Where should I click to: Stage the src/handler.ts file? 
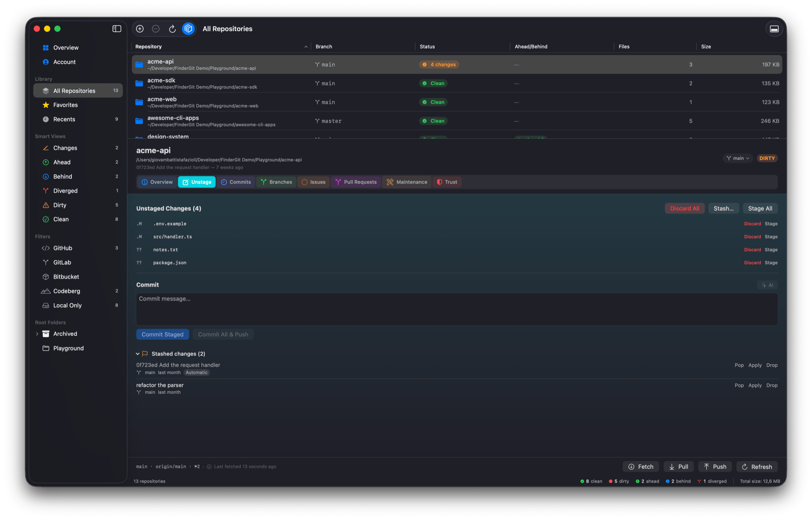click(x=771, y=237)
